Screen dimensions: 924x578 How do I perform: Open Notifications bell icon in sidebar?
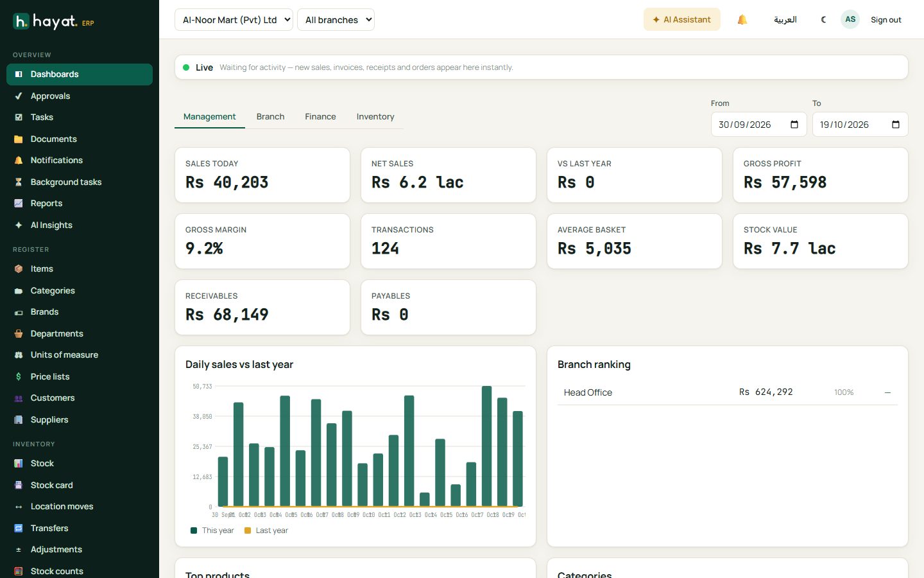tap(19, 161)
